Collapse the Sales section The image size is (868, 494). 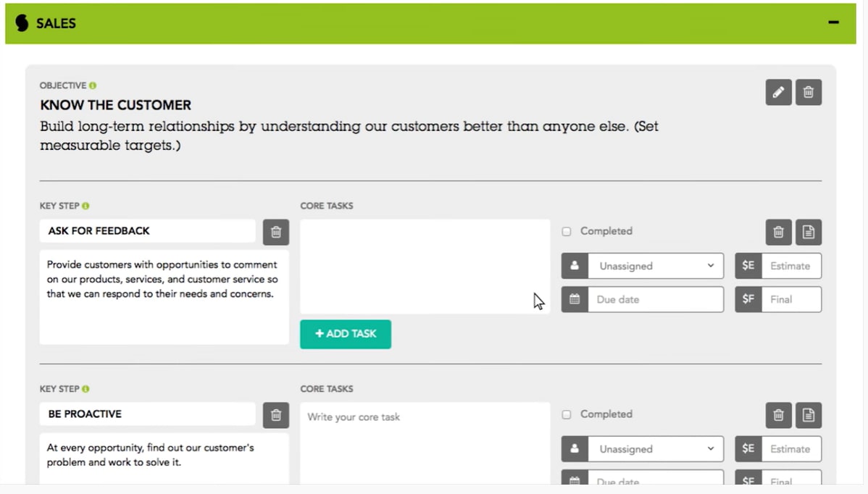[x=834, y=22]
